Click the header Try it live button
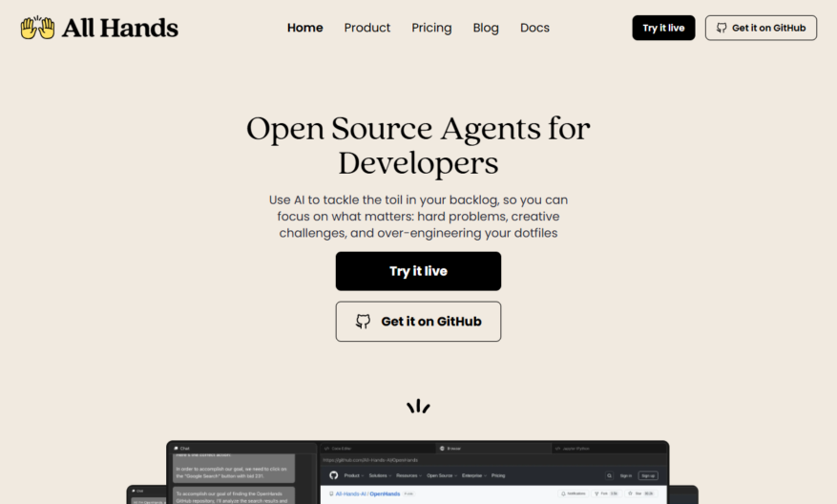Image resolution: width=837 pixels, height=504 pixels. pyautogui.click(x=663, y=28)
